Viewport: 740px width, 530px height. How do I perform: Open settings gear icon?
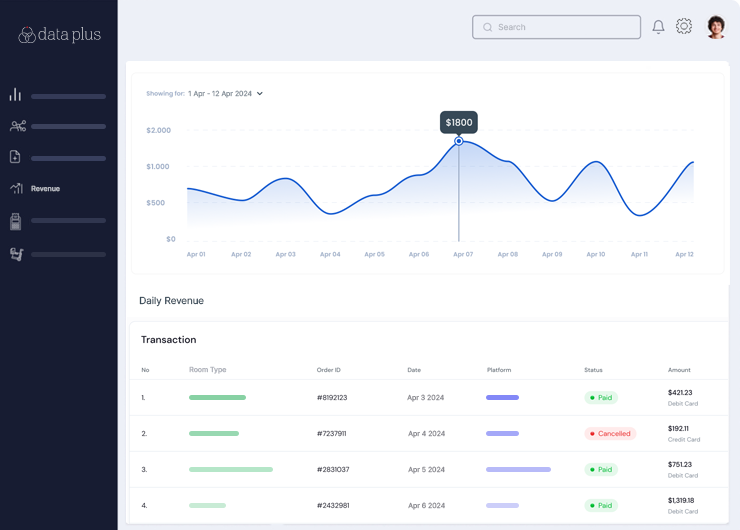point(684,26)
